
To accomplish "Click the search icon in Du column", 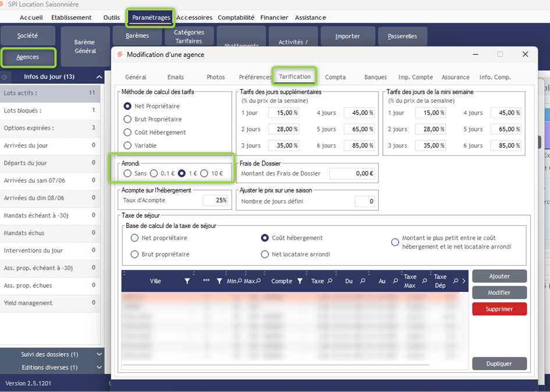I will coord(361,281).
